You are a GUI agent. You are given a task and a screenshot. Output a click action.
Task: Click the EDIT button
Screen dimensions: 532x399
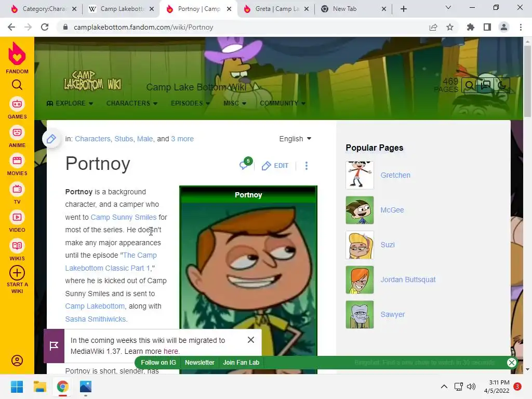point(275,166)
